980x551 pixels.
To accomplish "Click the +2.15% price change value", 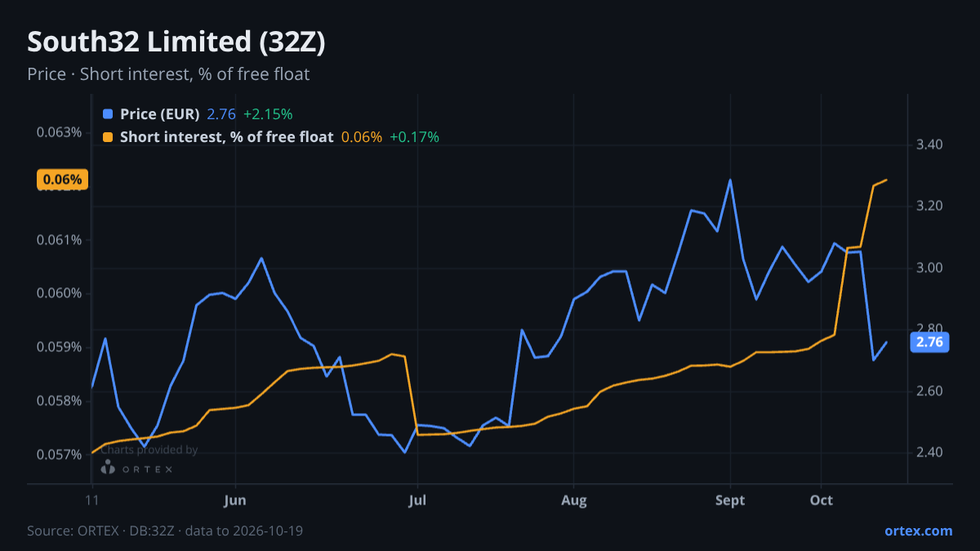I will point(268,114).
